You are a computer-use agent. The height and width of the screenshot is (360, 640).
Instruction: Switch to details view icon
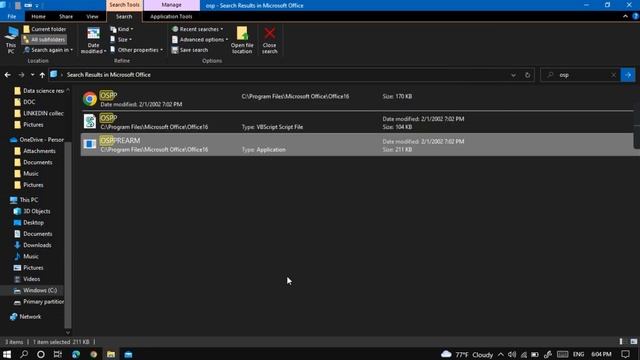[622, 342]
